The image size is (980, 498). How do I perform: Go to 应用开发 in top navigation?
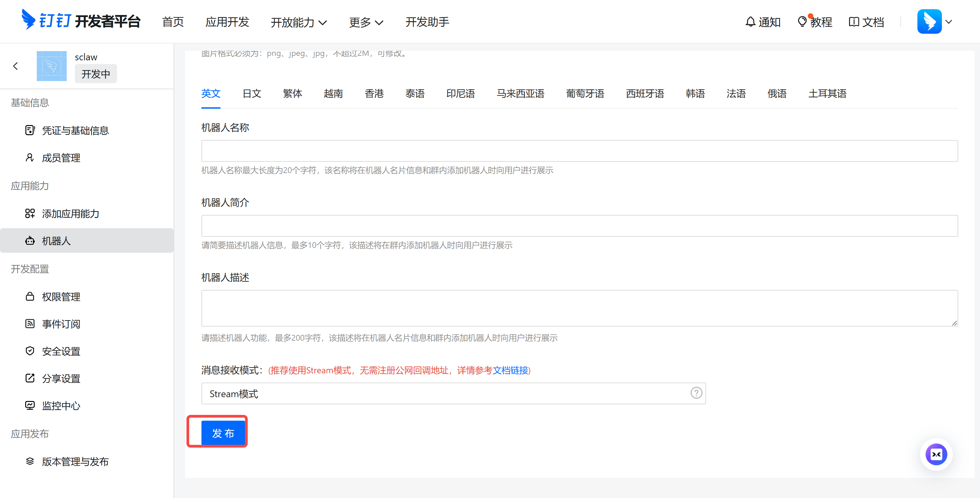(x=227, y=22)
